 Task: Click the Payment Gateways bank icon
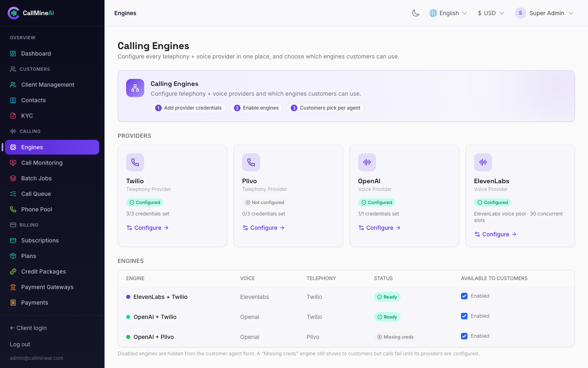(x=13, y=287)
